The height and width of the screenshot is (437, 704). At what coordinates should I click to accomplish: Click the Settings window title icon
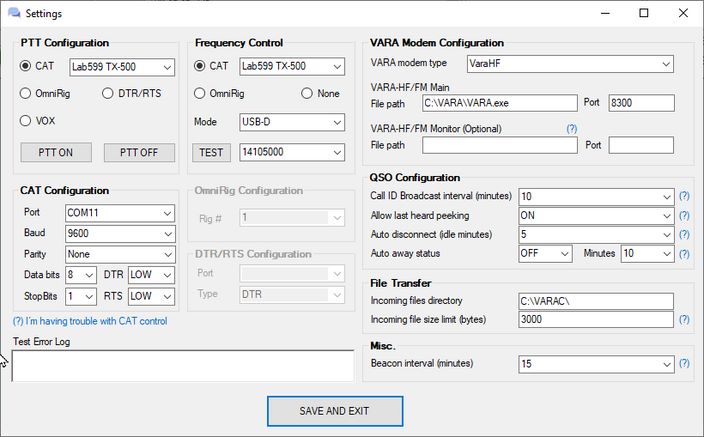[x=14, y=13]
